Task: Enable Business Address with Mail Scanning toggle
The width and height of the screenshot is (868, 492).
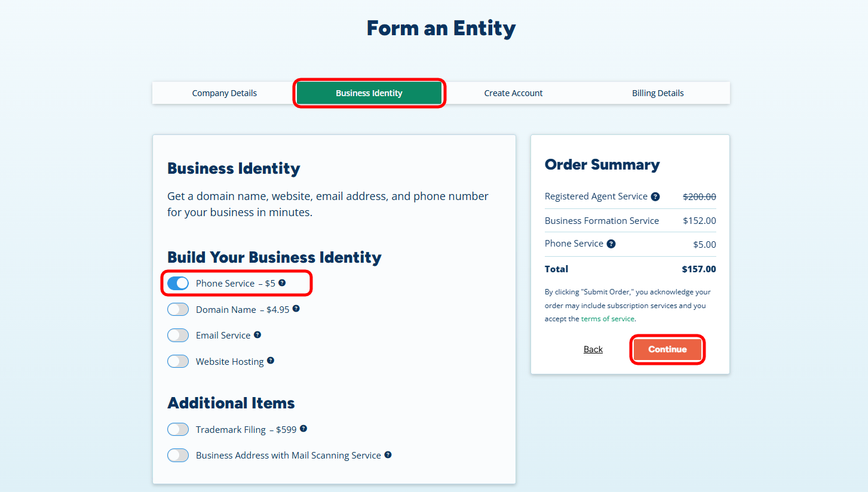Action: (x=178, y=455)
